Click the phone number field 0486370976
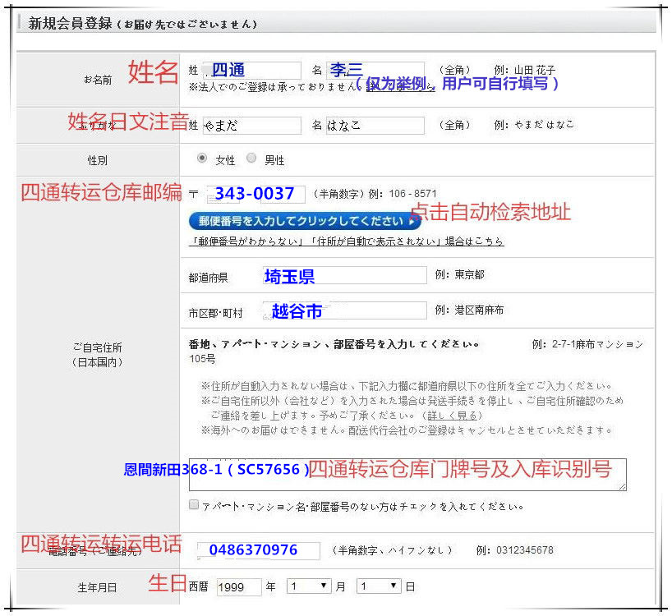Image resolution: width=672 pixels, height=616 pixels. (259, 550)
